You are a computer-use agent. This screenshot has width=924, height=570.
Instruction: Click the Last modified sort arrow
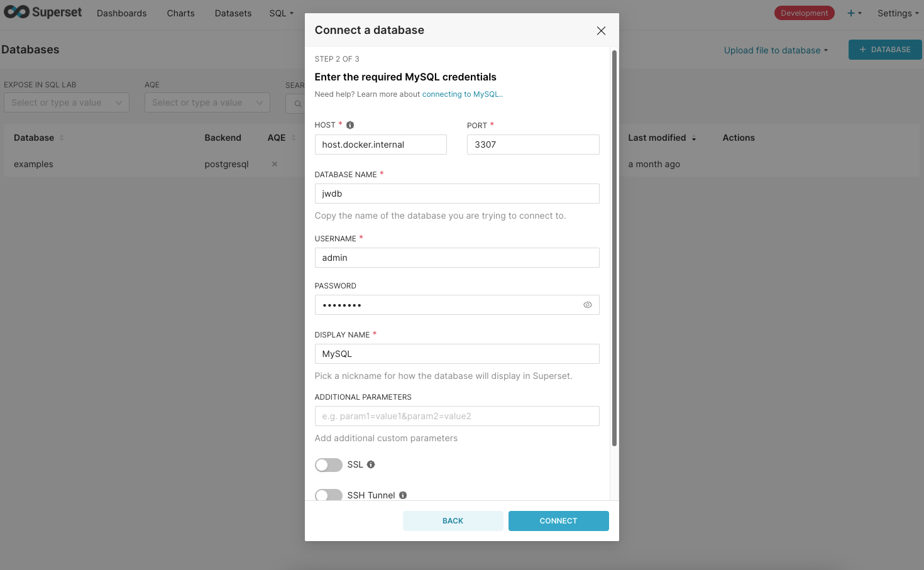tap(694, 138)
